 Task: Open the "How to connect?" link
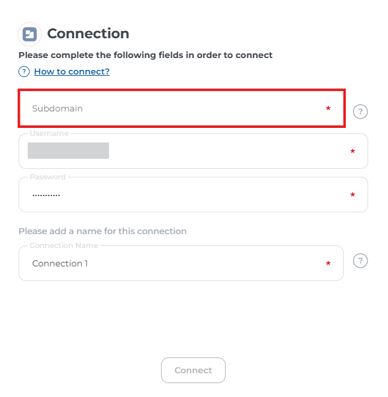tap(72, 72)
